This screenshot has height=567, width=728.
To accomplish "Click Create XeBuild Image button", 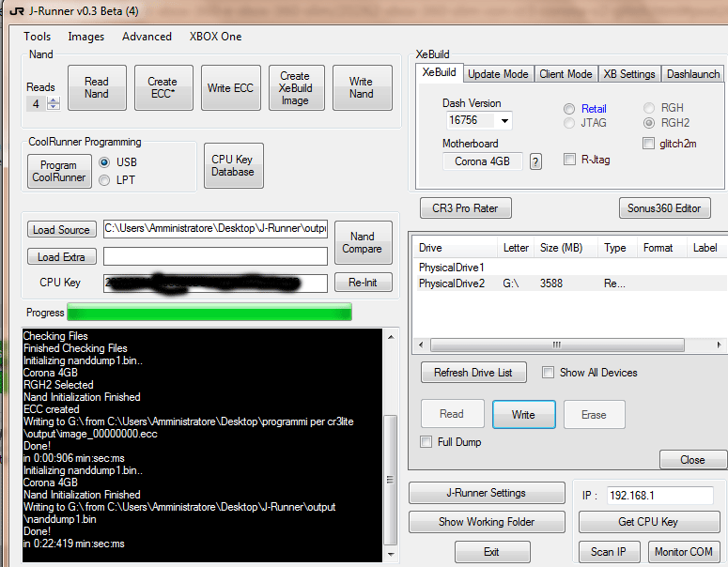I will tap(296, 87).
